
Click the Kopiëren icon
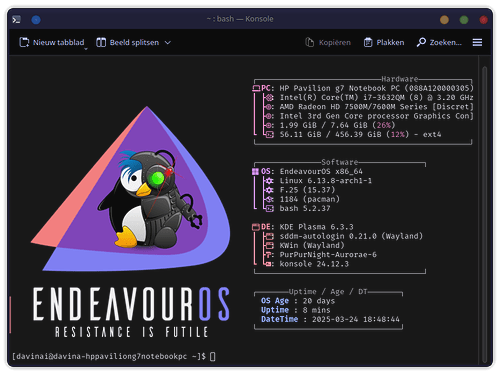[x=309, y=42]
